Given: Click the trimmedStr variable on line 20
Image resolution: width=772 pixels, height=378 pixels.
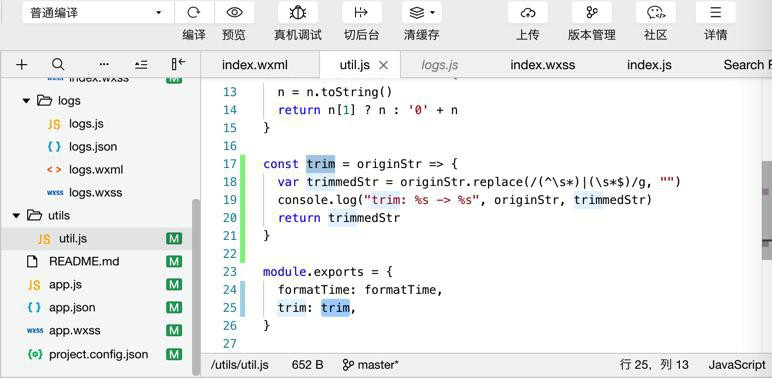Looking at the screenshot, I should tap(364, 218).
